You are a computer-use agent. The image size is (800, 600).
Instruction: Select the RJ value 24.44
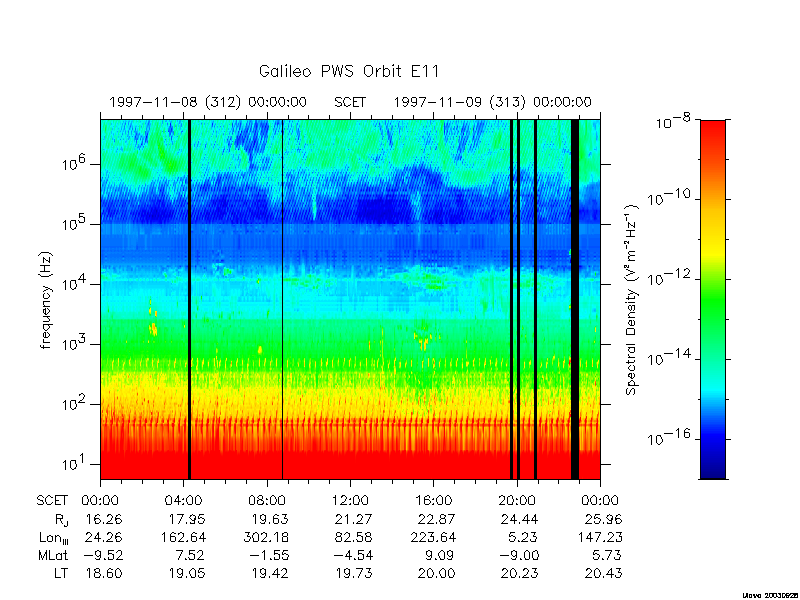click(x=520, y=519)
